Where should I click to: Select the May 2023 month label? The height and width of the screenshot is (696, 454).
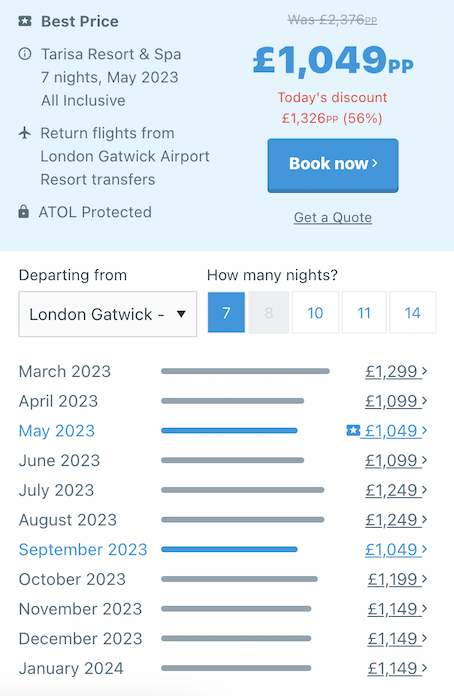tap(57, 431)
